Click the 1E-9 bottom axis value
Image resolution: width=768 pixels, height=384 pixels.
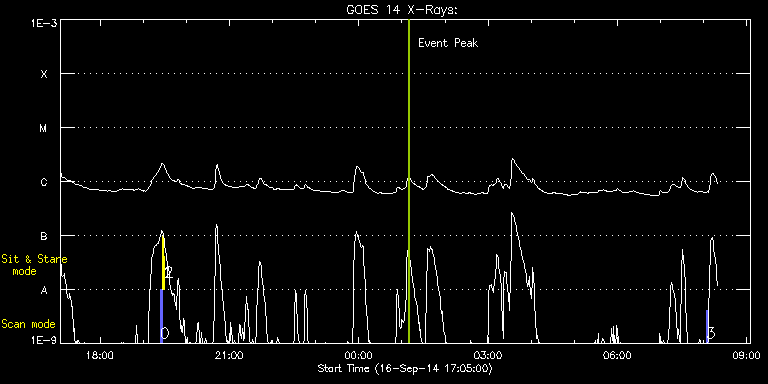pos(44,340)
